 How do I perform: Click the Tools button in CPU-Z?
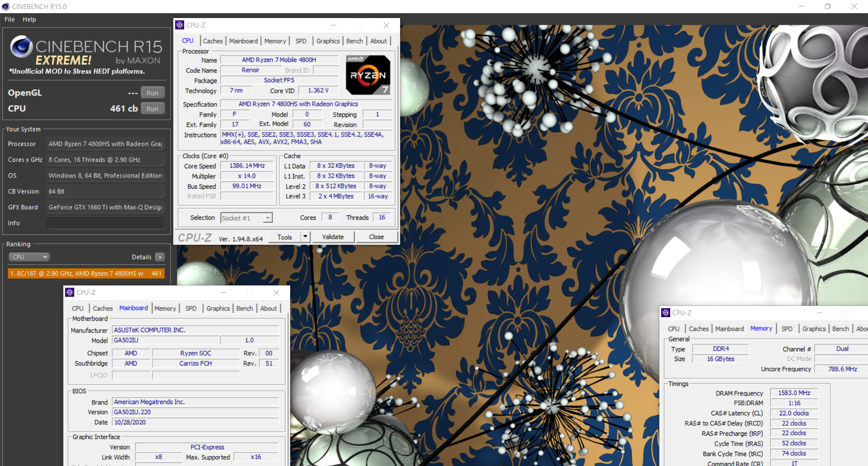point(285,237)
